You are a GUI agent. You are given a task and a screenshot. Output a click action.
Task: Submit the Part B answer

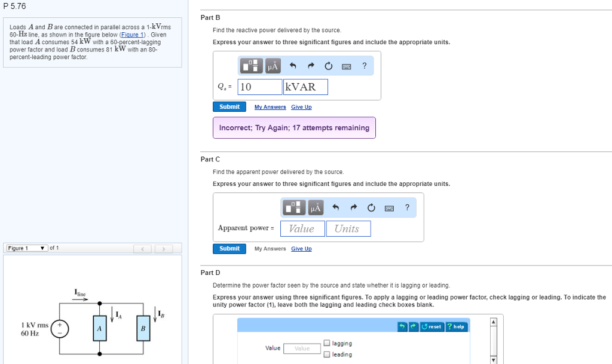(229, 106)
